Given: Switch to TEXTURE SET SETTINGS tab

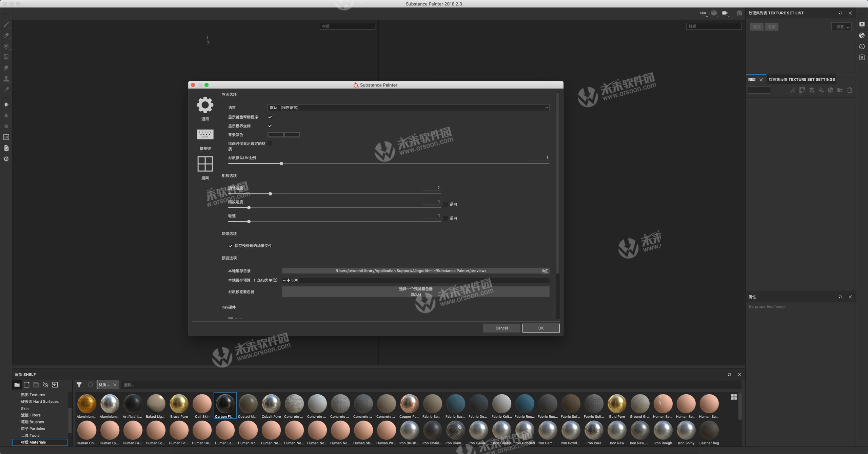Looking at the screenshot, I should (x=802, y=79).
